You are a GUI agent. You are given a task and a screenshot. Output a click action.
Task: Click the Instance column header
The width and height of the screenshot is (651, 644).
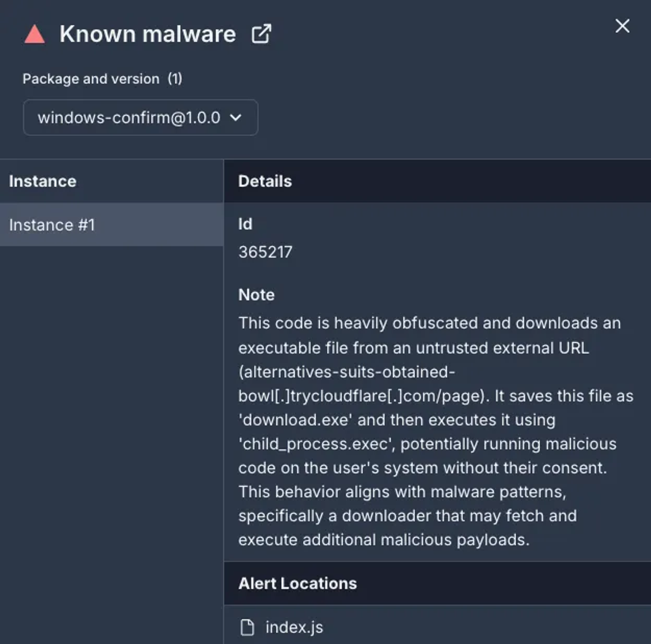[43, 181]
